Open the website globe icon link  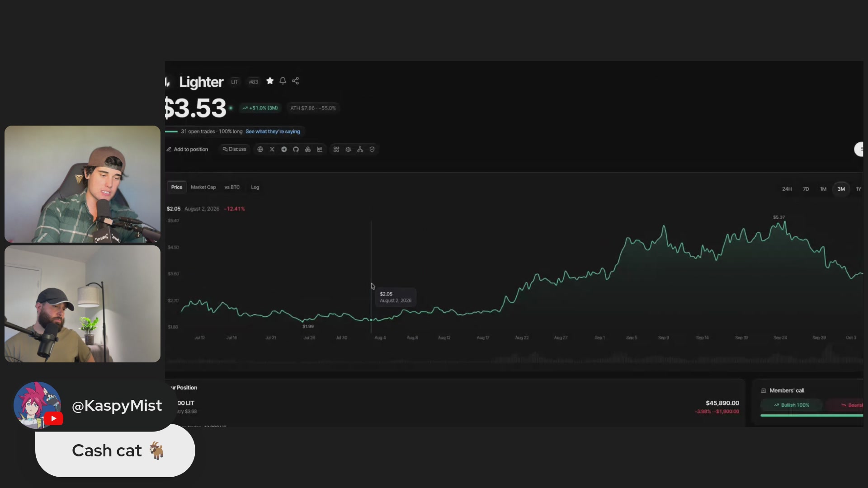click(x=260, y=149)
